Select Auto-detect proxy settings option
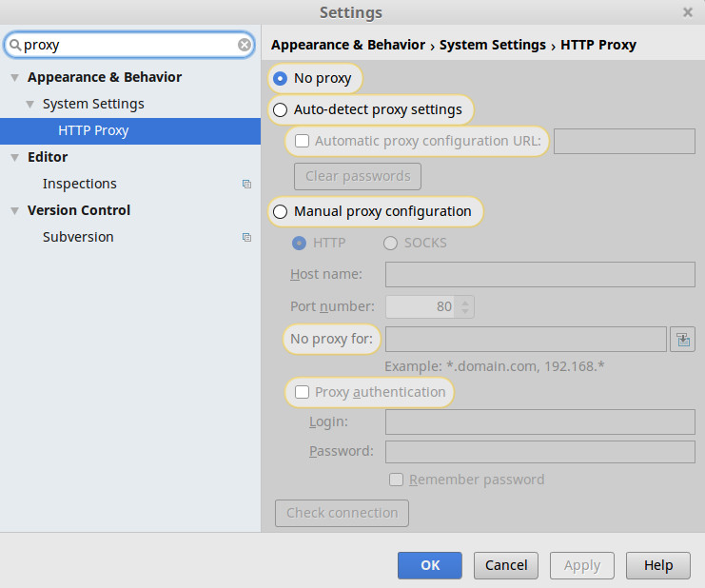Screen dimensions: 705x588 pyautogui.click(x=280, y=109)
